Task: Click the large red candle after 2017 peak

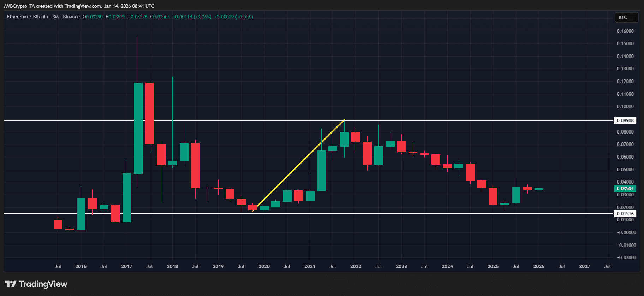Action: [x=150, y=113]
